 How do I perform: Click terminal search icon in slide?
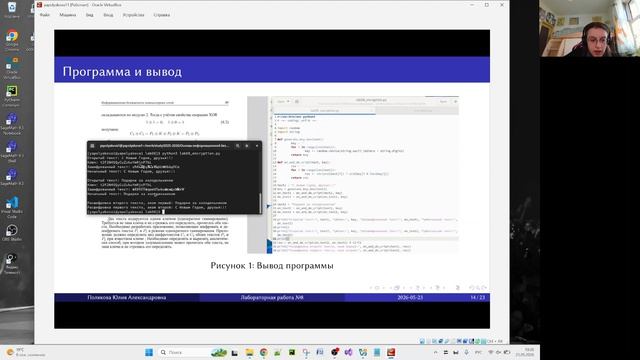click(238, 146)
